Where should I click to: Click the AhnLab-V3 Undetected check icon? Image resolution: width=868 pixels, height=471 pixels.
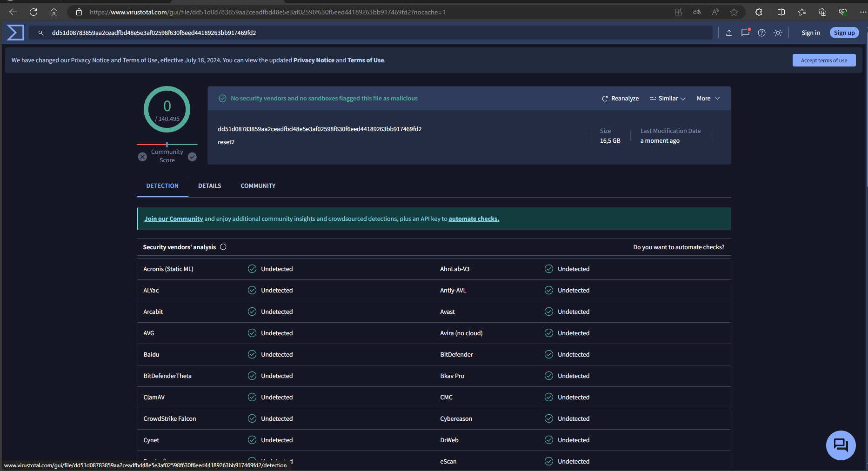(549, 269)
